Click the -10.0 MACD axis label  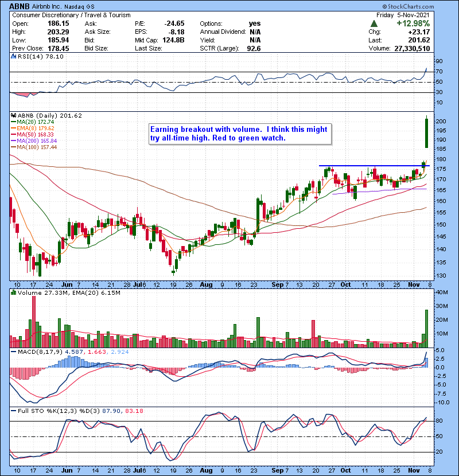(442, 403)
